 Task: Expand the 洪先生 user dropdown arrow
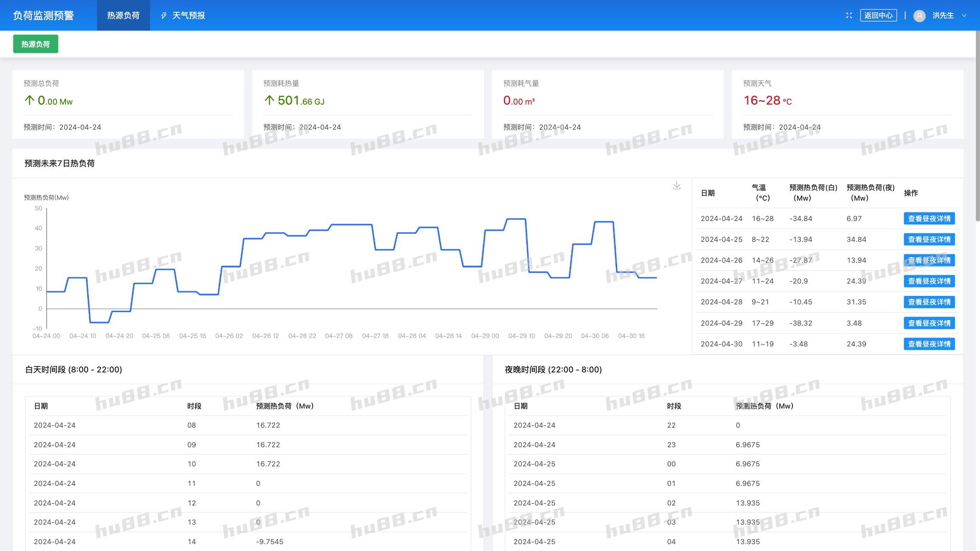tap(964, 15)
